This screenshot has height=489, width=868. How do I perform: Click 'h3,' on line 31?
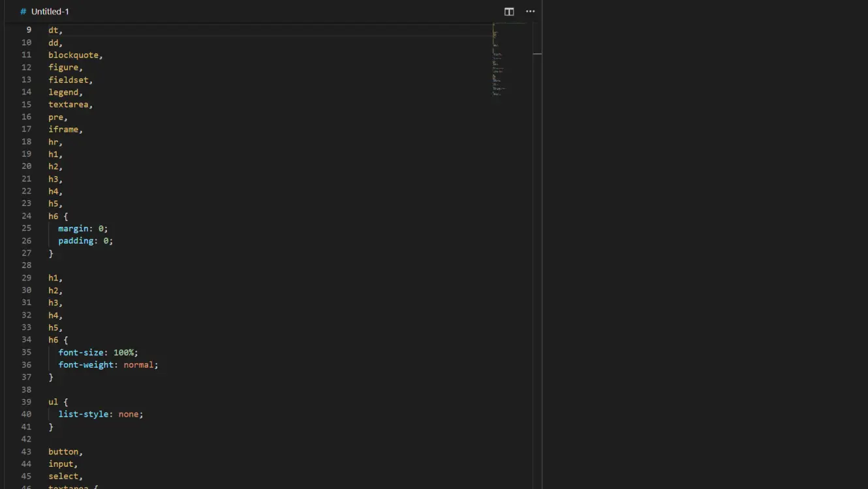(x=55, y=303)
